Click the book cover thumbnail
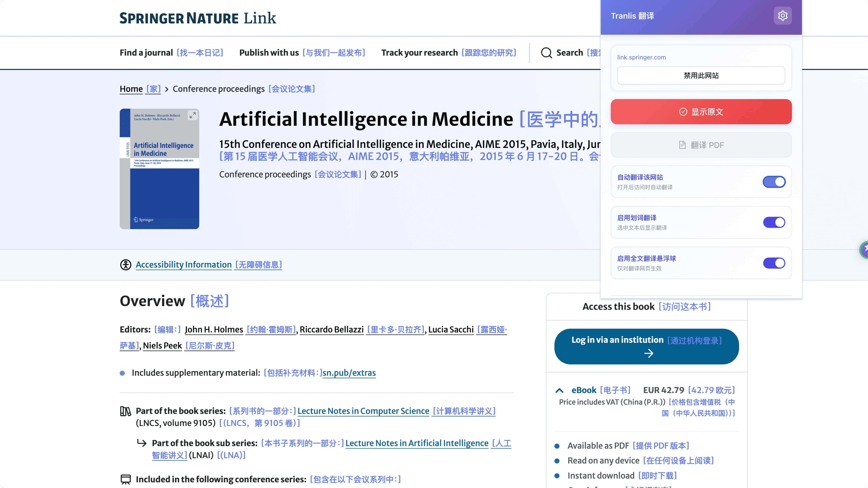This screenshot has width=868, height=488. (159, 175)
